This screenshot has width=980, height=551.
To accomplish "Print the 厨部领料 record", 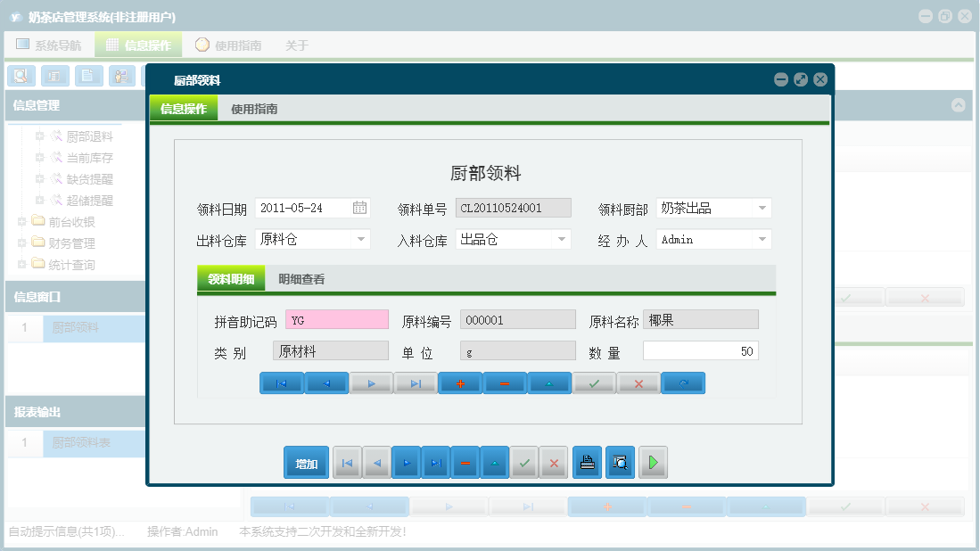I will pos(587,462).
